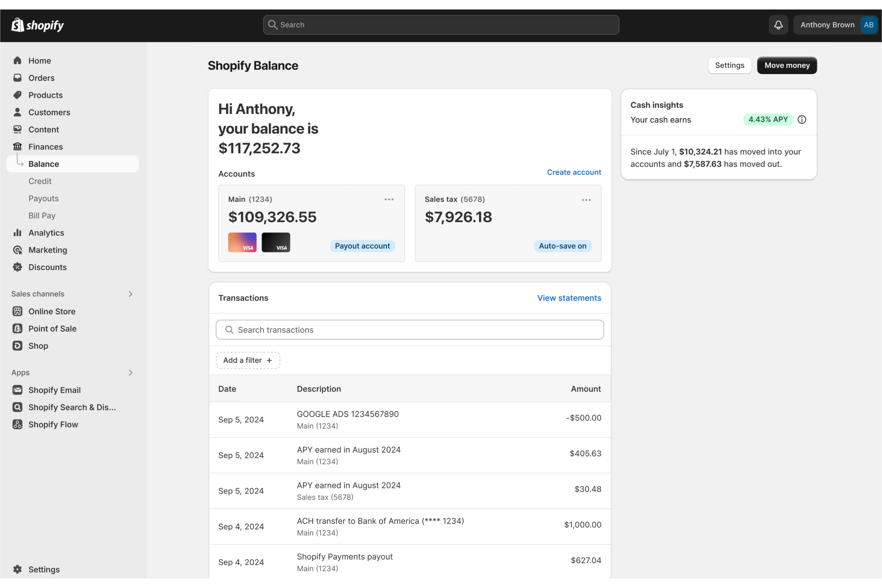
Task: Click the Create account link
Action: 574,173
